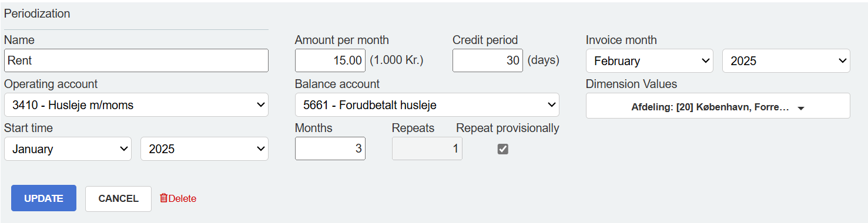Click the Months input showing 3

tap(330, 148)
